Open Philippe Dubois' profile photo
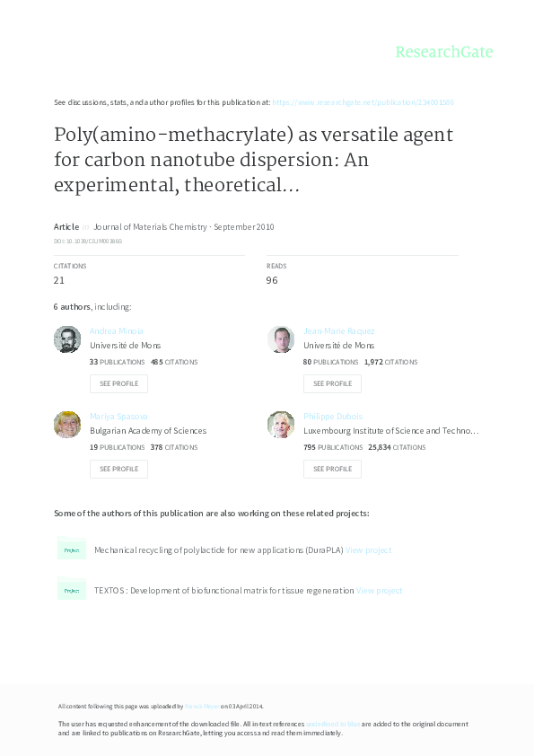Screen dimensions: 534x756 tap(281, 424)
